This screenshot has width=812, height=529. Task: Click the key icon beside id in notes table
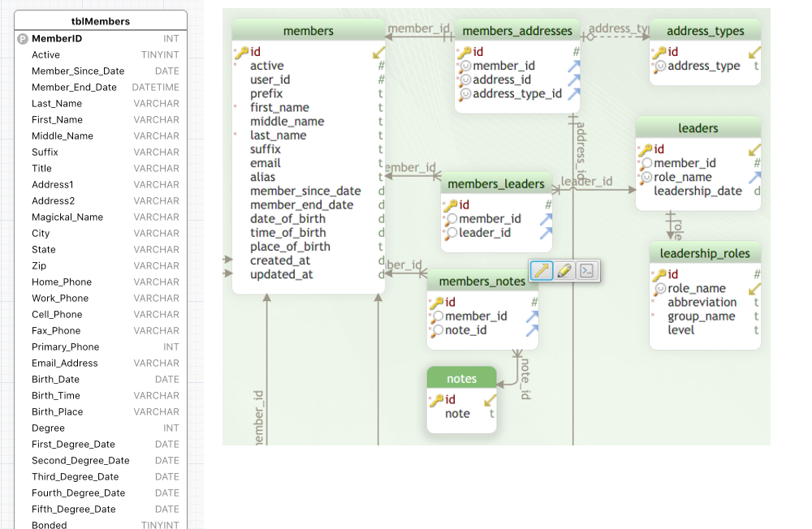(436, 400)
